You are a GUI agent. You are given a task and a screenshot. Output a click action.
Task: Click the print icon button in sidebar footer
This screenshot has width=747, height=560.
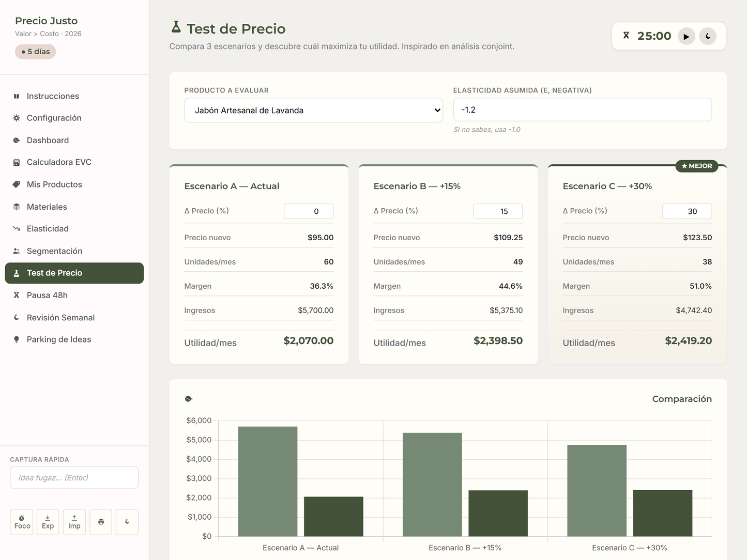tap(101, 522)
